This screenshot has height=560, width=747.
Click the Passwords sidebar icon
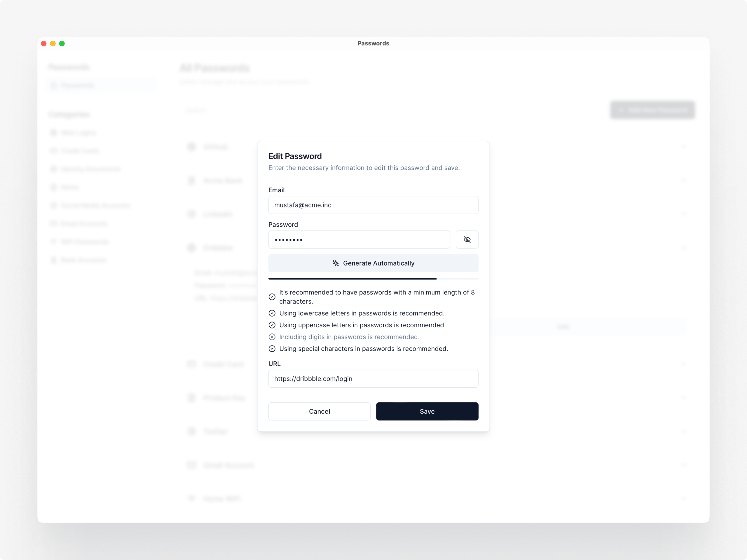click(54, 85)
